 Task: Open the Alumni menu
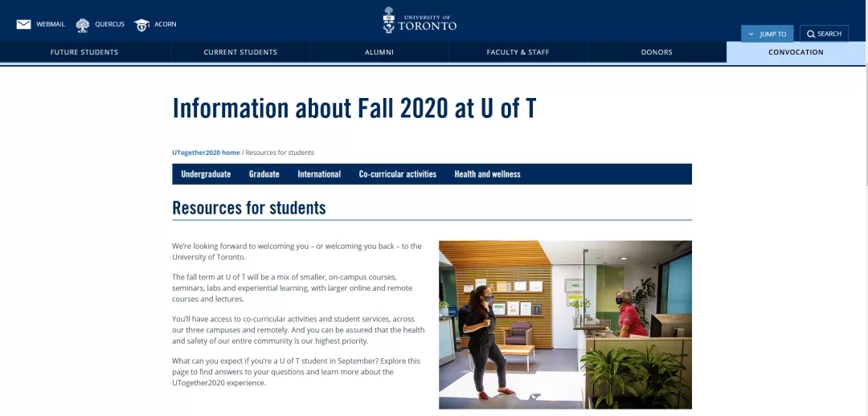point(379,52)
